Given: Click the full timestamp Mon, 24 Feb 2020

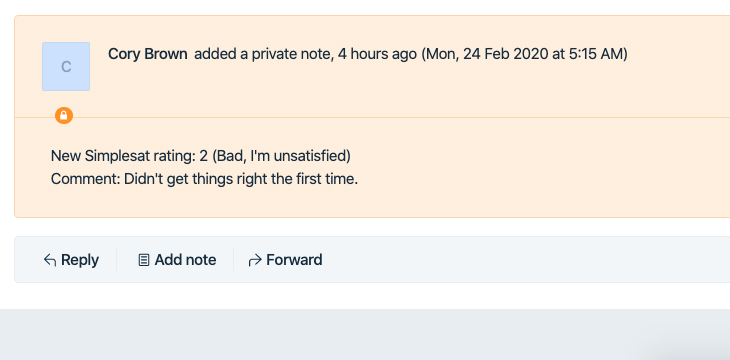Looking at the screenshot, I should 524,54.
